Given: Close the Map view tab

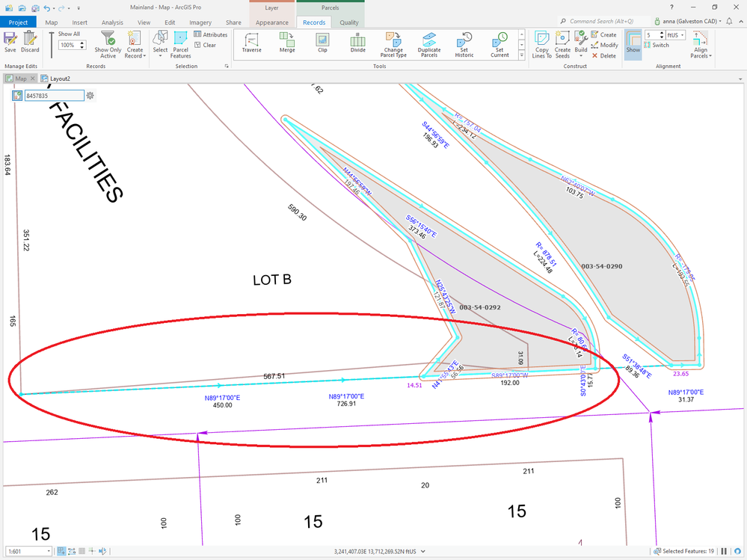Looking at the screenshot, I should click(32, 79).
